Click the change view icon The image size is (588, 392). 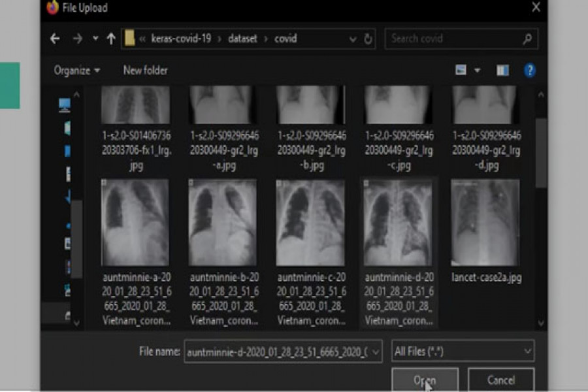pyautogui.click(x=461, y=71)
